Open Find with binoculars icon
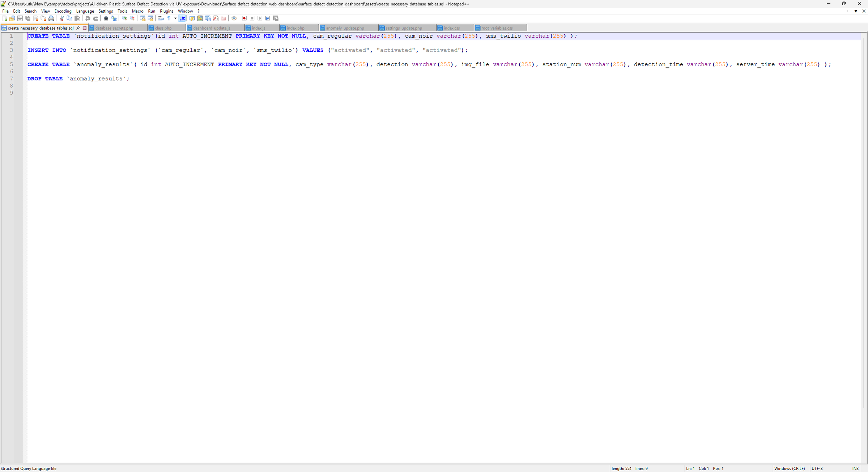Screen dimensions: 868x472 [106, 18]
